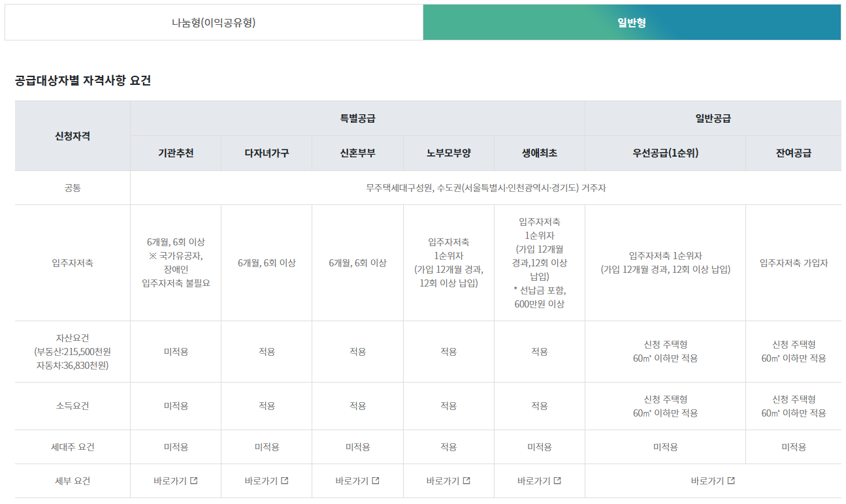Image resolution: width=846 pixels, height=504 pixels.
Task: Open 바로가기 link under 일반공급 columns
Action: (x=713, y=481)
